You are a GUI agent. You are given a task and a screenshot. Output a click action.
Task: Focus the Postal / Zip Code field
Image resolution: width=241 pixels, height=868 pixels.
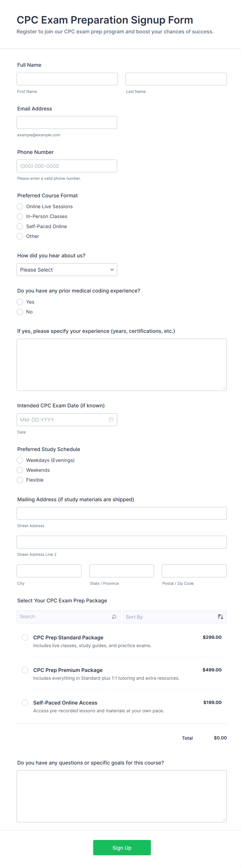(x=194, y=571)
